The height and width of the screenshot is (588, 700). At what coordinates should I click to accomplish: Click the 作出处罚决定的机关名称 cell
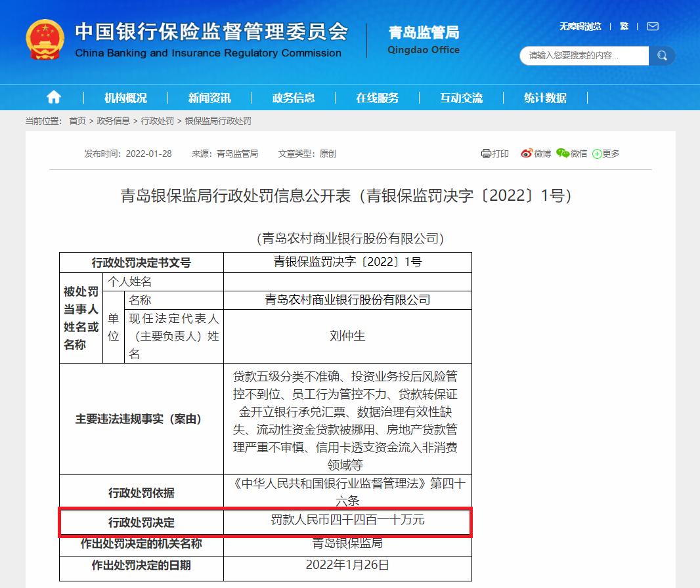[141, 544]
